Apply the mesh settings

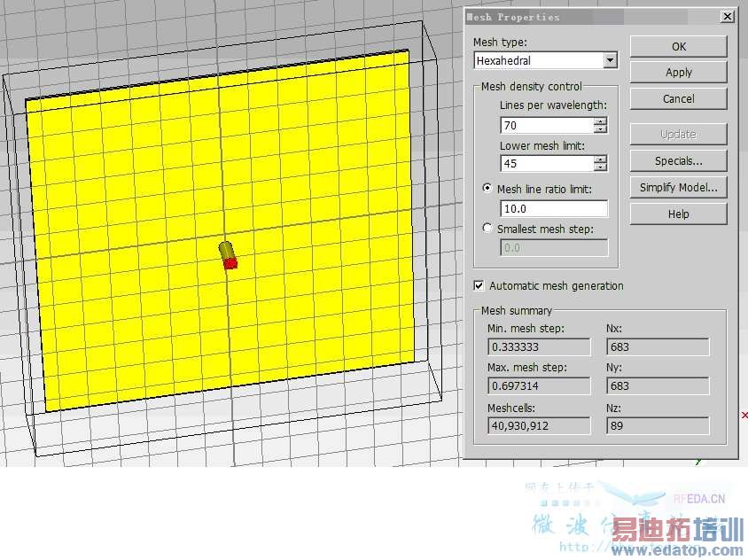[678, 73]
